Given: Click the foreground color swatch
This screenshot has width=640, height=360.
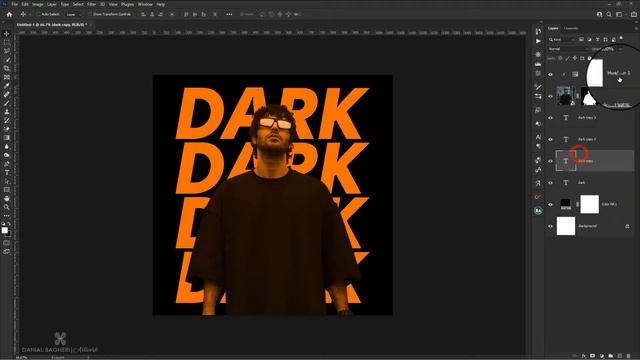Looking at the screenshot, I should (x=5, y=230).
